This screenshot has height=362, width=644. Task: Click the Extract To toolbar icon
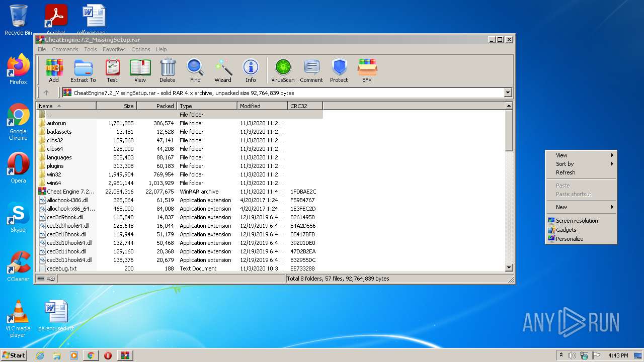click(x=83, y=70)
